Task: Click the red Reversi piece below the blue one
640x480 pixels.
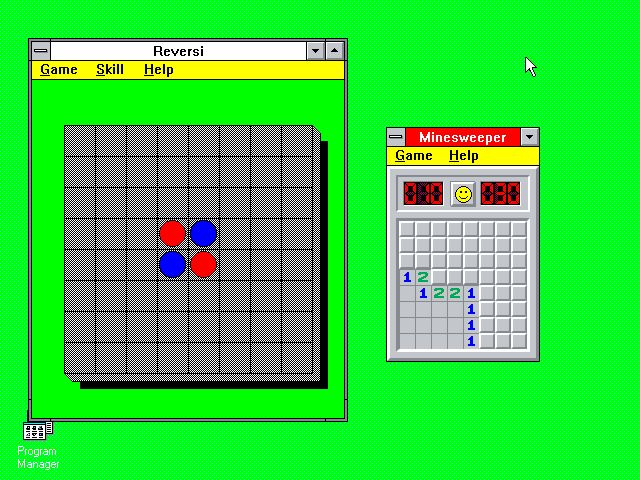Action: pos(204,264)
